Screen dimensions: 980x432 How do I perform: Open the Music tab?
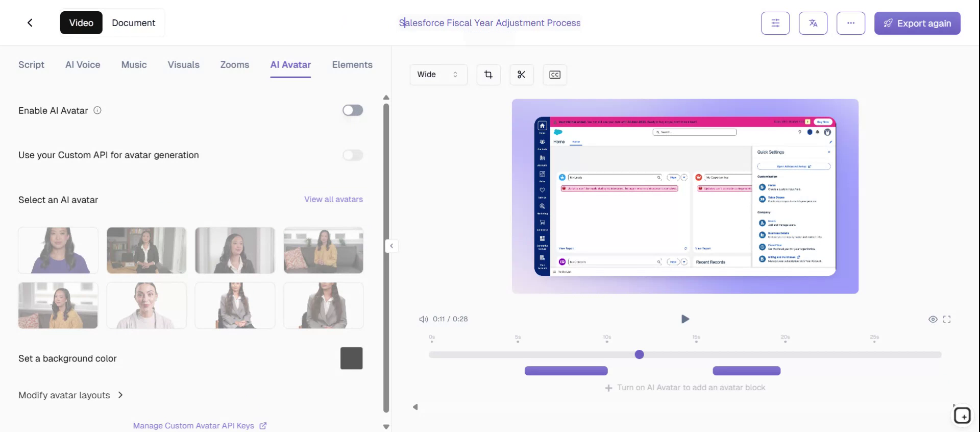tap(134, 65)
